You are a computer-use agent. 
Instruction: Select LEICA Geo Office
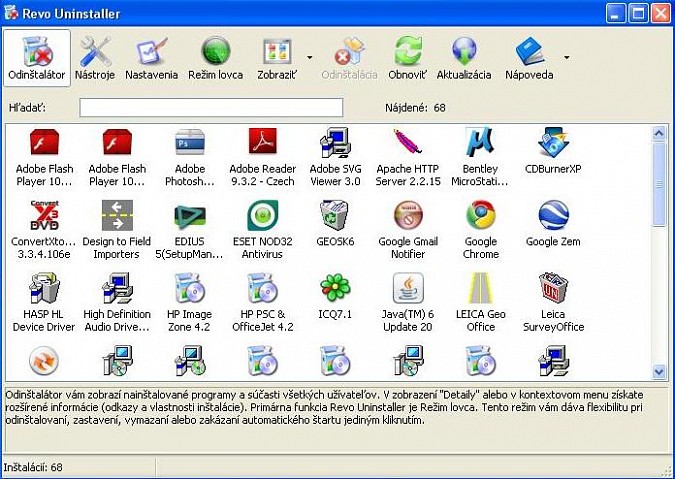pyautogui.click(x=480, y=303)
